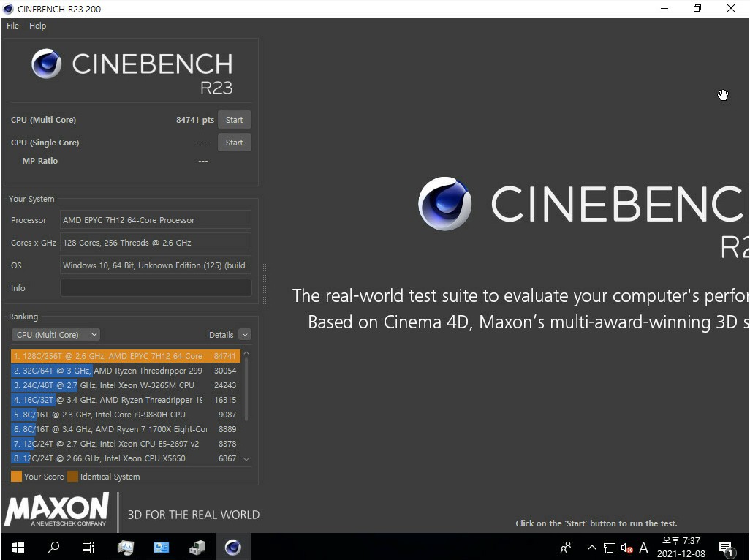The width and height of the screenshot is (750, 560).
Task: Select ranking row 3 Intel Xeon W-3265M
Action: [x=125, y=385]
